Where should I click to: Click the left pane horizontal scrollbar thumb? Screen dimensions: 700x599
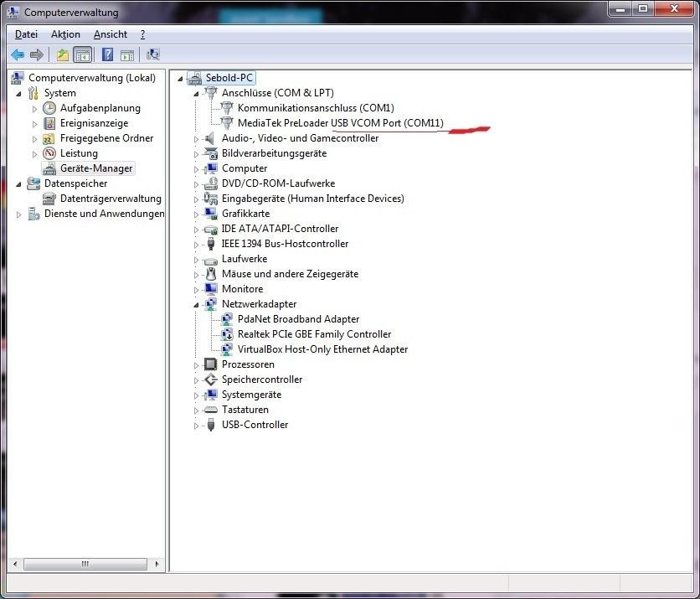tap(85, 564)
